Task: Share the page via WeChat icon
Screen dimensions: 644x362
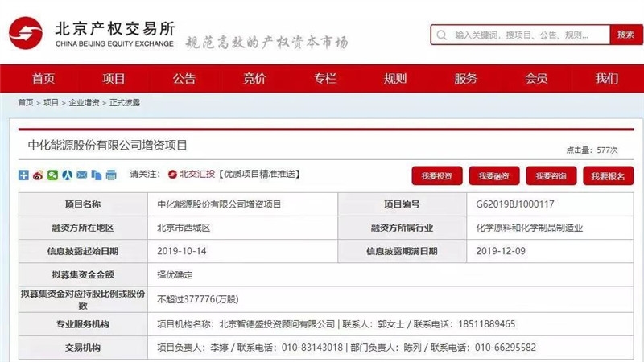Action: tap(52, 175)
